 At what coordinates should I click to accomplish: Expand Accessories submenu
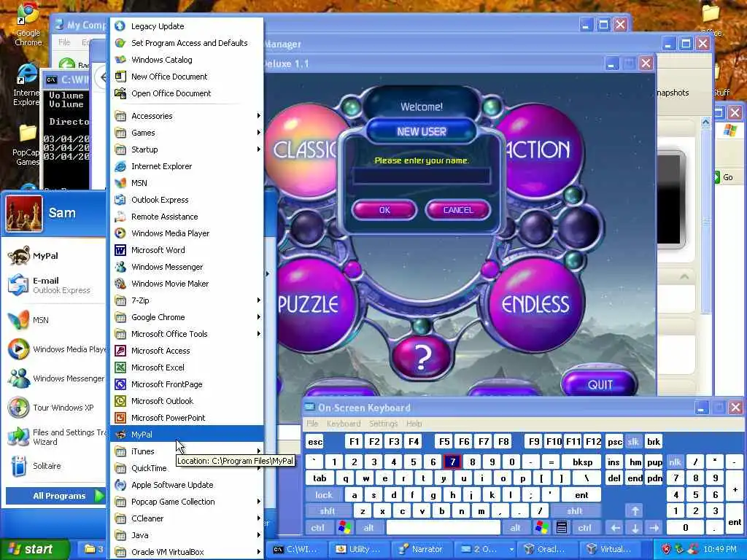[x=187, y=116]
